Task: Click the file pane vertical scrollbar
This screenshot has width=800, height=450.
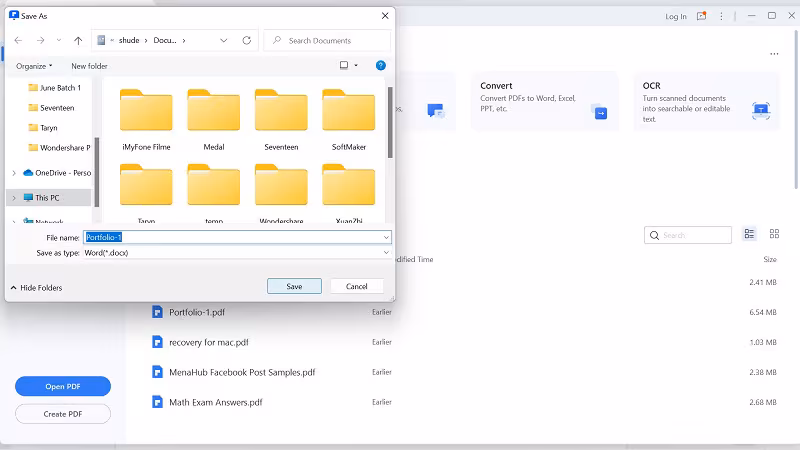Action: click(390, 122)
